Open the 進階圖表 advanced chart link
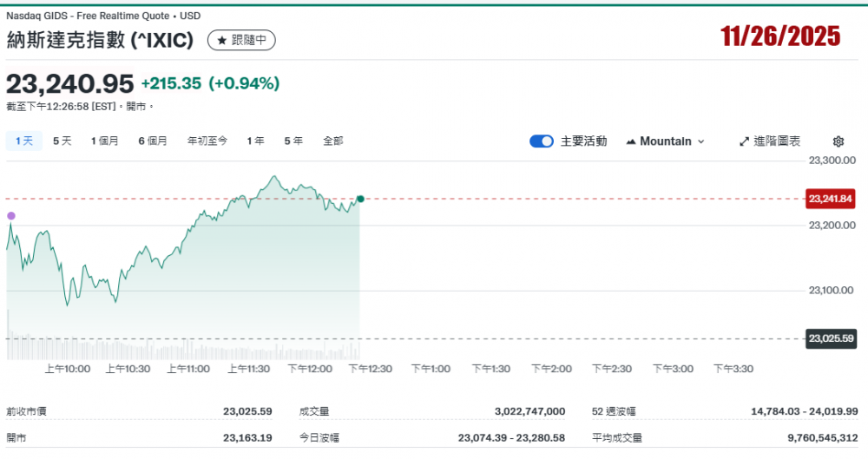 coord(776,141)
